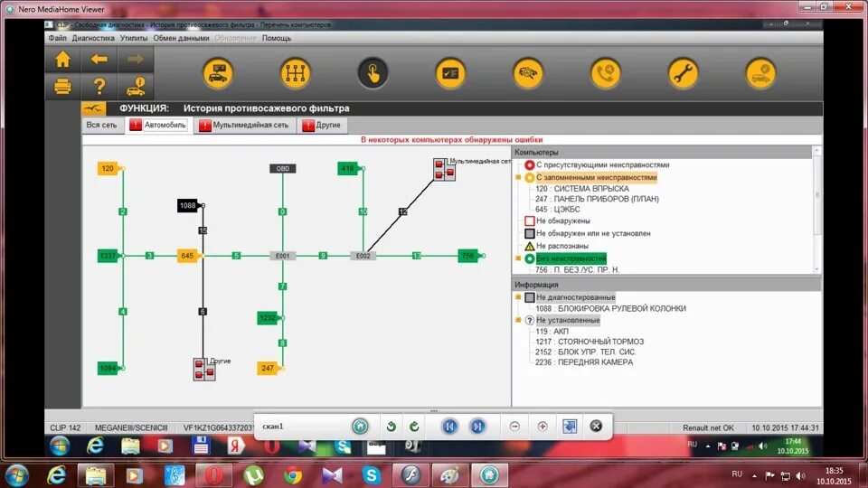Image resolution: width=868 pixels, height=488 pixels.
Task: Switch to the Вся сеть tab
Action: pos(102,125)
